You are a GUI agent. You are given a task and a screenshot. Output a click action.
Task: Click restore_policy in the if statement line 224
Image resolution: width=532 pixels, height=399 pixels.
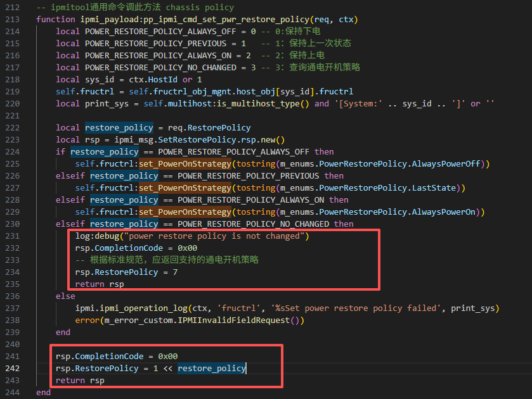[x=105, y=152]
